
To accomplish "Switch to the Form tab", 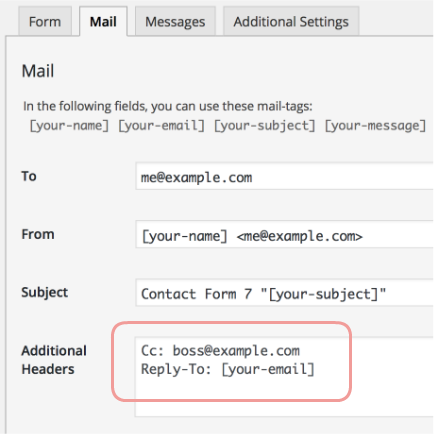I will point(45,22).
